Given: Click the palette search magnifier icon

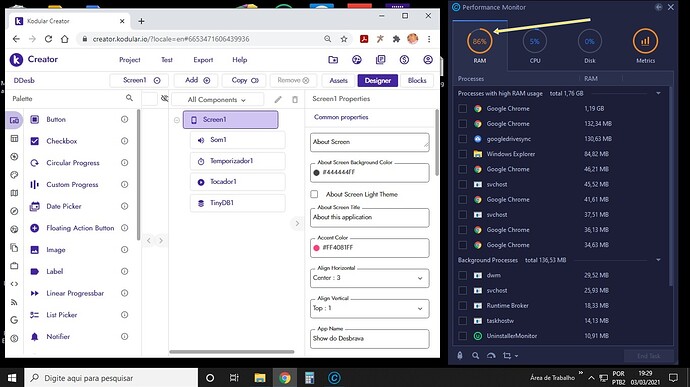Looking at the screenshot, I should pyautogui.click(x=129, y=98).
